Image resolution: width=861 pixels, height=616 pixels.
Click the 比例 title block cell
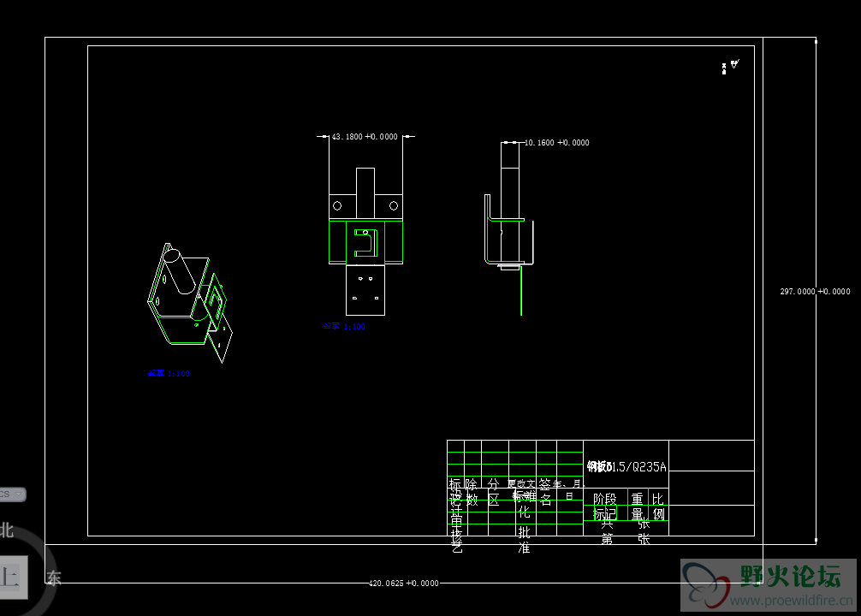658,506
